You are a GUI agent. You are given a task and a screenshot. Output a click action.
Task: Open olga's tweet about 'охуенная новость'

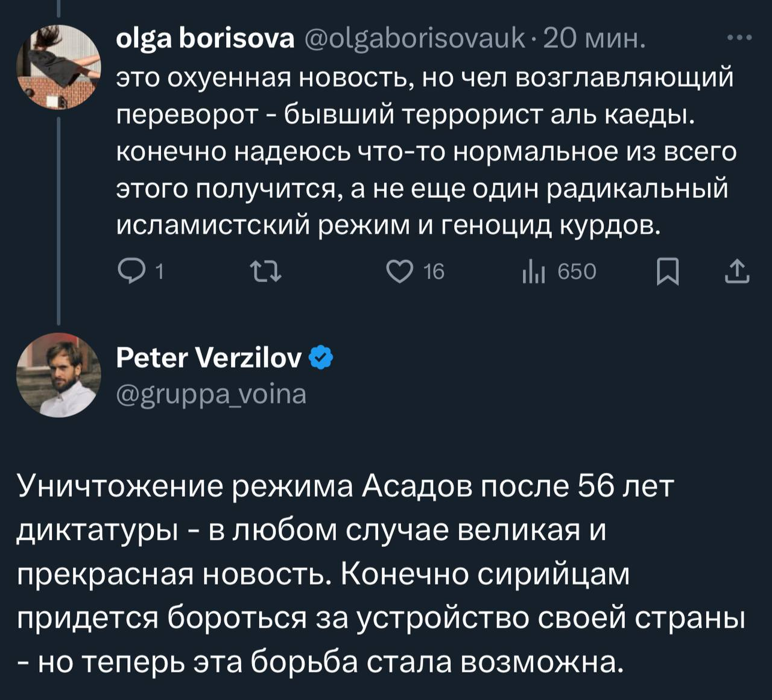pyautogui.click(x=422, y=151)
